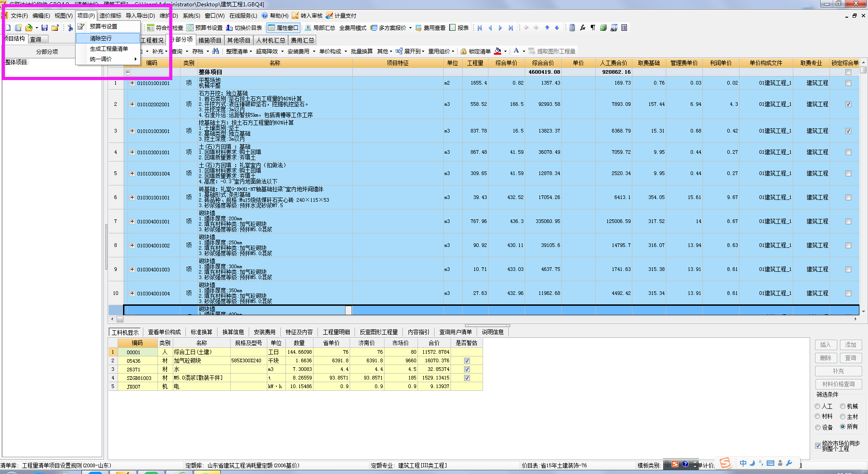Click the 删除 button
The width and height of the screenshot is (868, 474).
(826, 358)
